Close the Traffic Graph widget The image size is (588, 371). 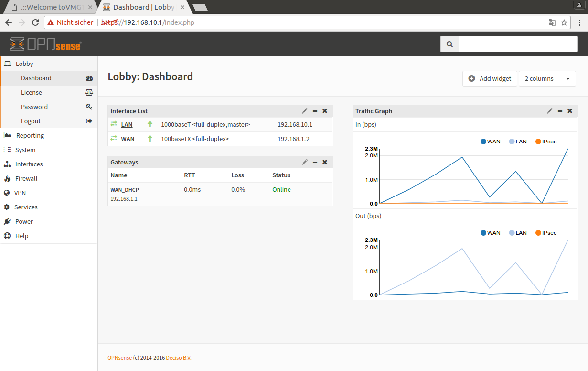coord(570,111)
